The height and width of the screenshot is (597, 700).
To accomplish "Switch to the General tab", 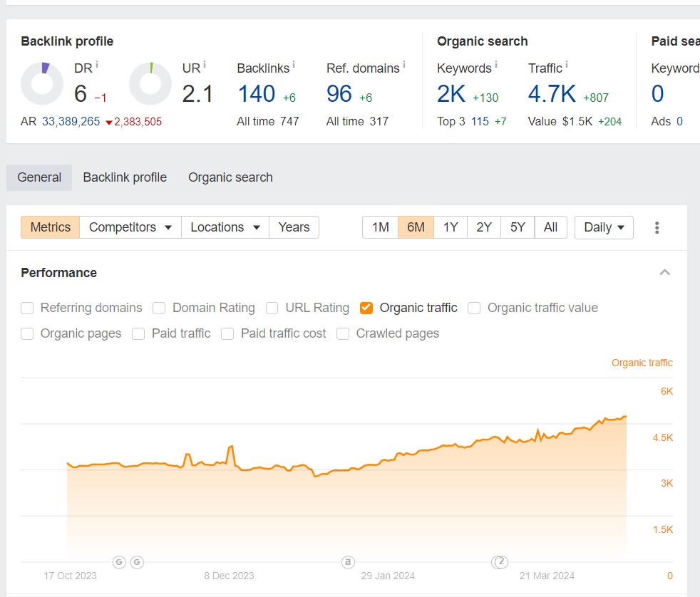I will [x=39, y=177].
